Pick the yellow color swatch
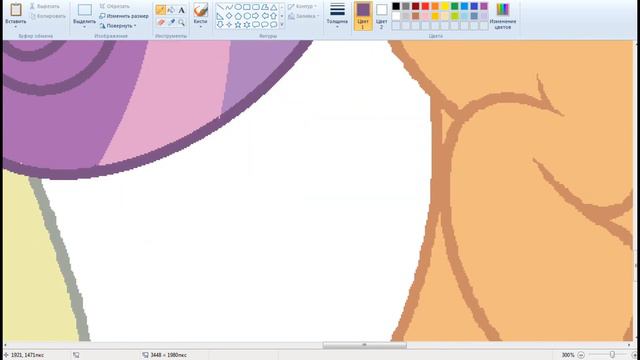The height and width of the screenshot is (360, 640). pos(445,6)
